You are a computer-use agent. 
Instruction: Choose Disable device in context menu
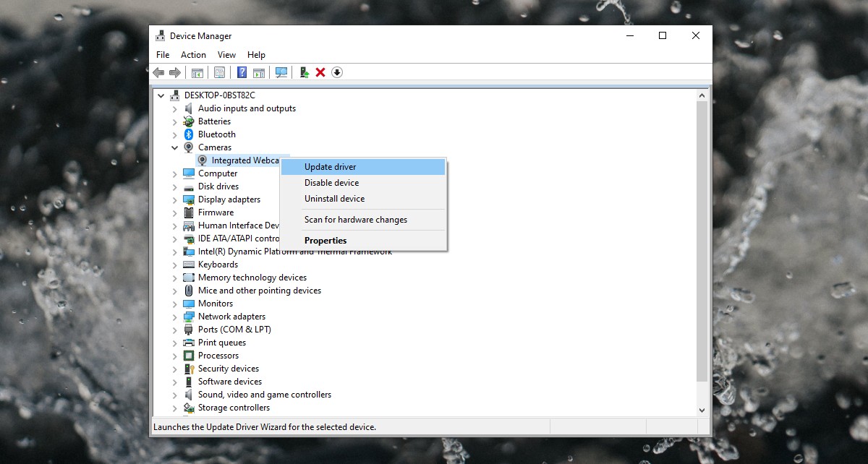[x=363, y=183]
